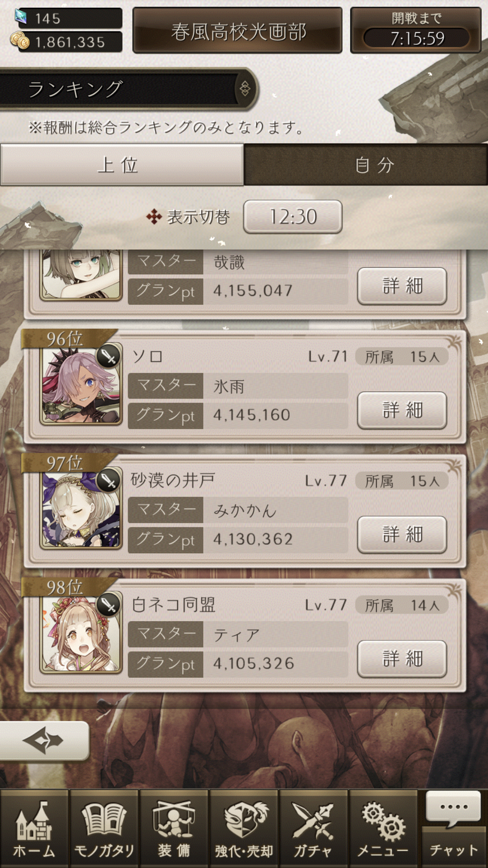Click the sword badge on ソロ guild
Screen dimensions: 488x868
pos(109,356)
